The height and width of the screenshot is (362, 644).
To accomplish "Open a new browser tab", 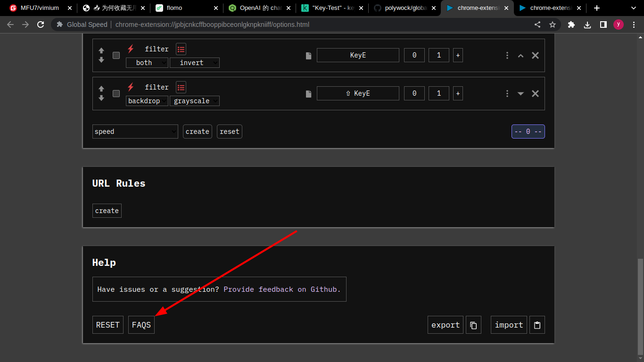I will tap(597, 8).
